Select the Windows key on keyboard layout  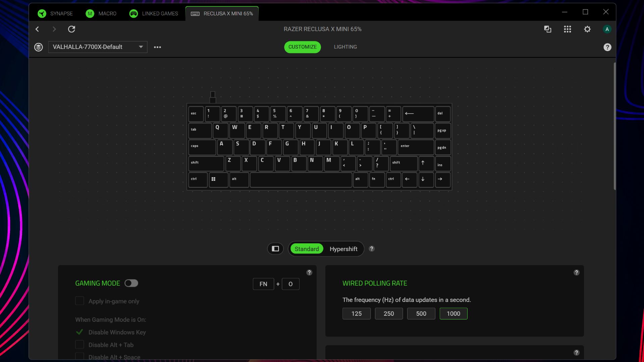218,180
